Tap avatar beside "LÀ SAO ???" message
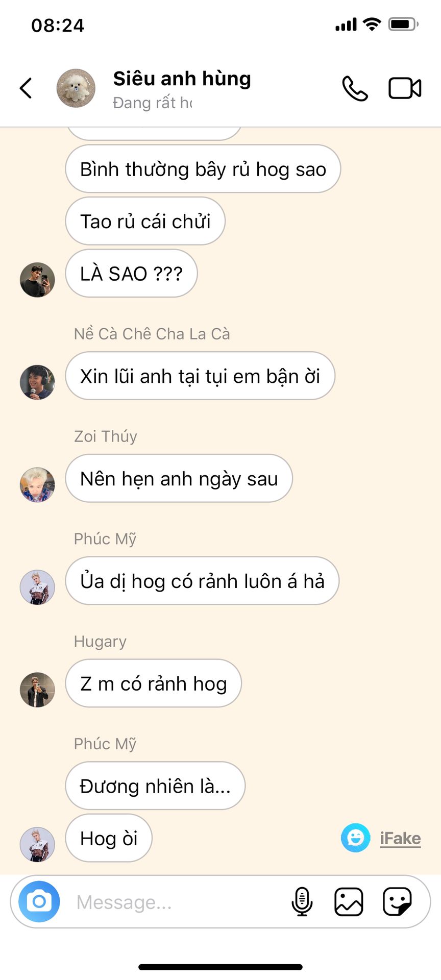Image resolution: width=441 pixels, height=980 pixels. pos(37,280)
